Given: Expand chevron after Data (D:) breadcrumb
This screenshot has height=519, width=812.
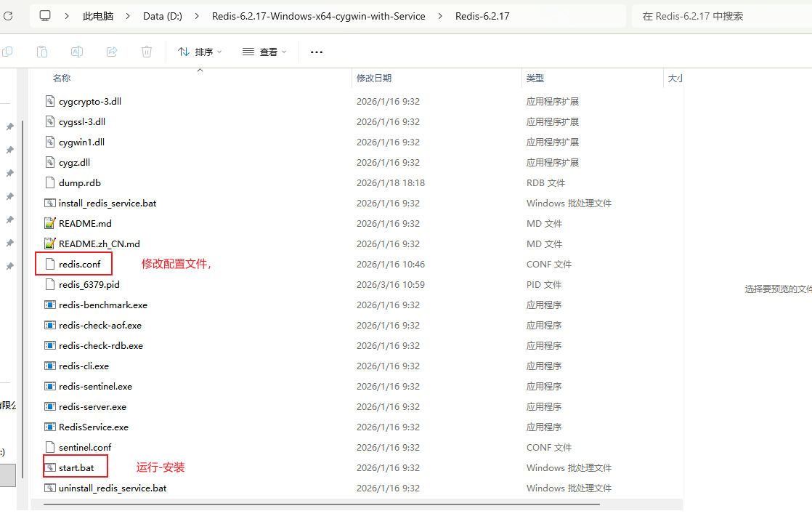Looking at the screenshot, I should click(x=197, y=16).
